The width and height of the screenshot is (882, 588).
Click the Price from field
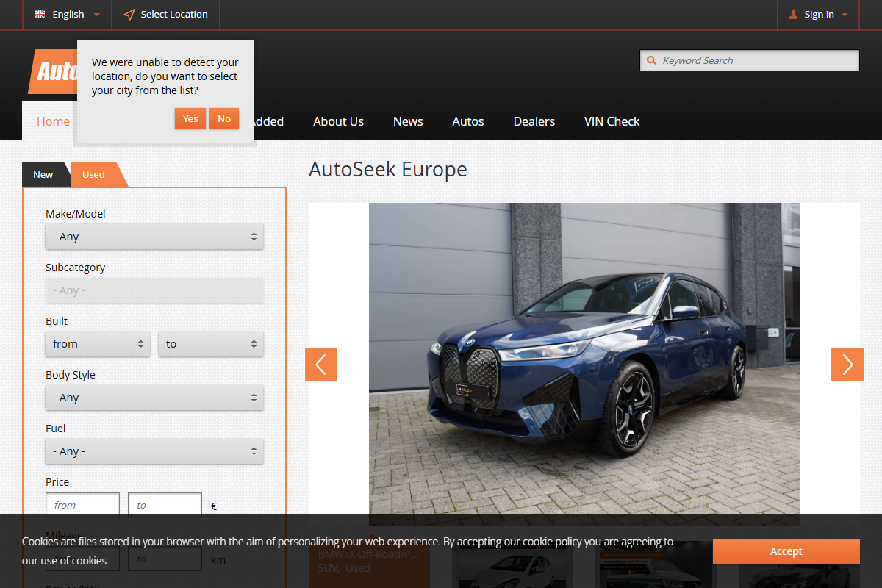click(82, 505)
